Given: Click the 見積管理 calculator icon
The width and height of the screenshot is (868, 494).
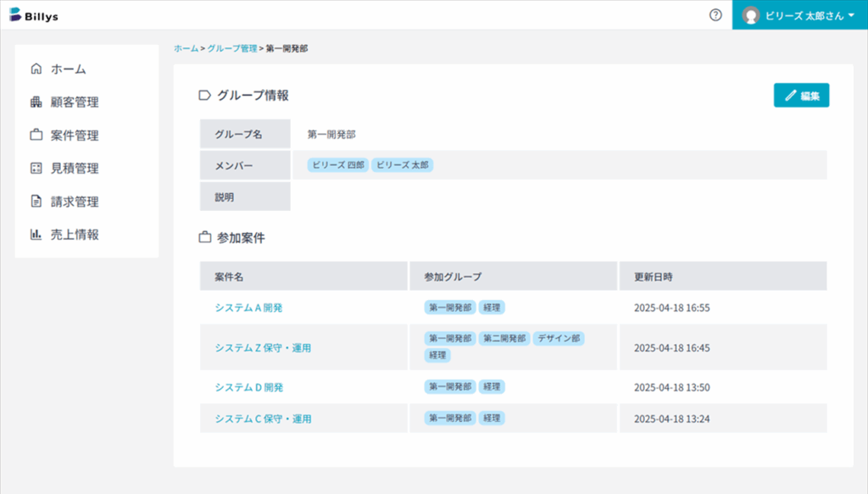Looking at the screenshot, I should tap(36, 168).
